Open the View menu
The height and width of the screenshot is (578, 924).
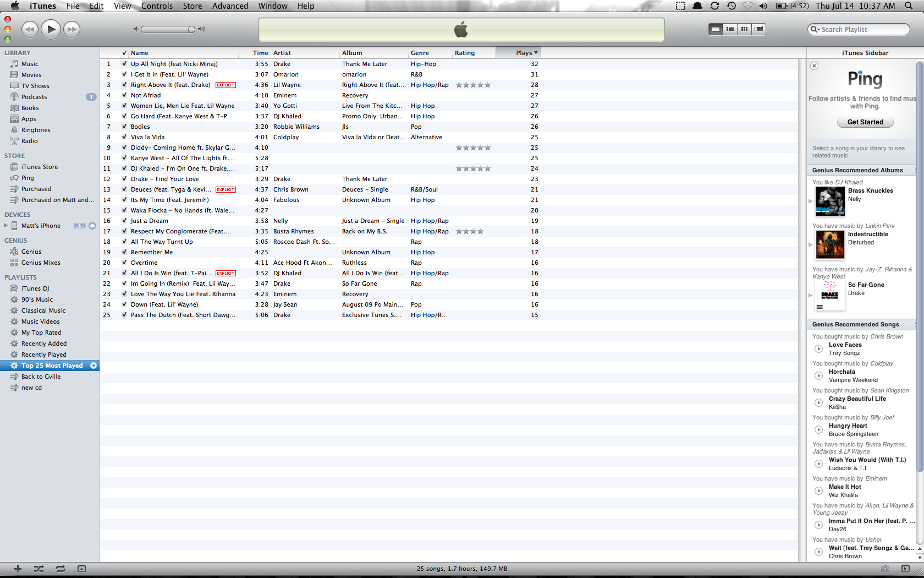point(122,6)
